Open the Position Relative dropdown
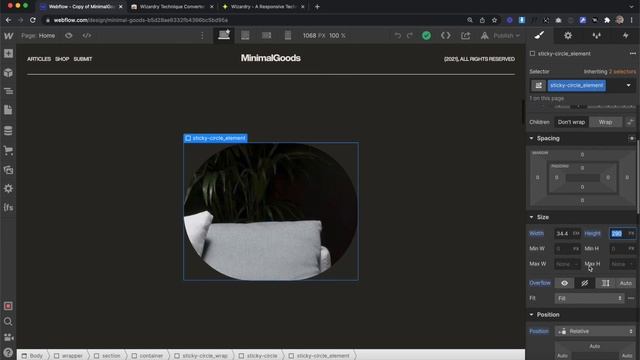The height and width of the screenshot is (360, 640). (595, 331)
